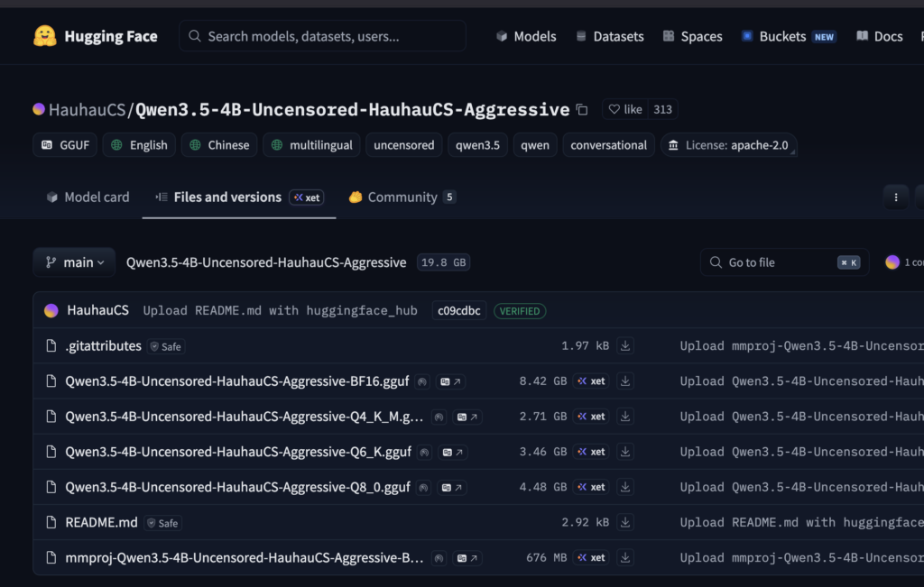Click the xet badge on the Q6_K.gguf row

coord(591,452)
